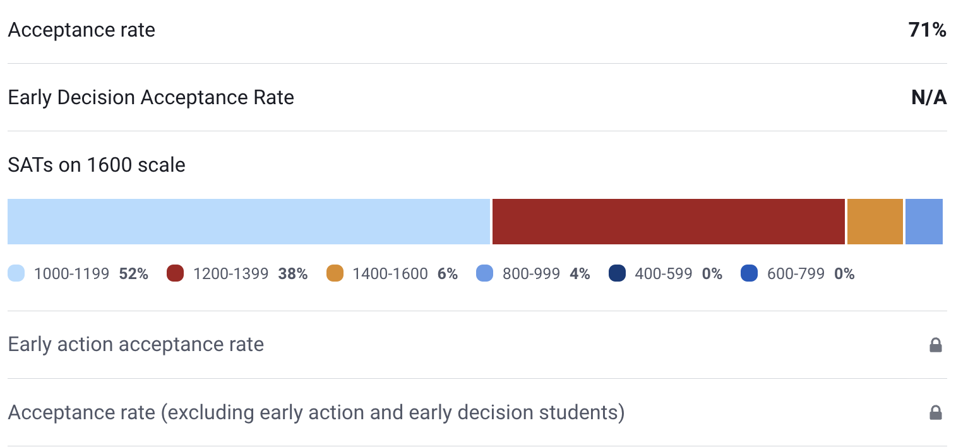Select the small blue 800-999 bar segment
The width and height of the screenshot is (980, 447).
coord(924,222)
